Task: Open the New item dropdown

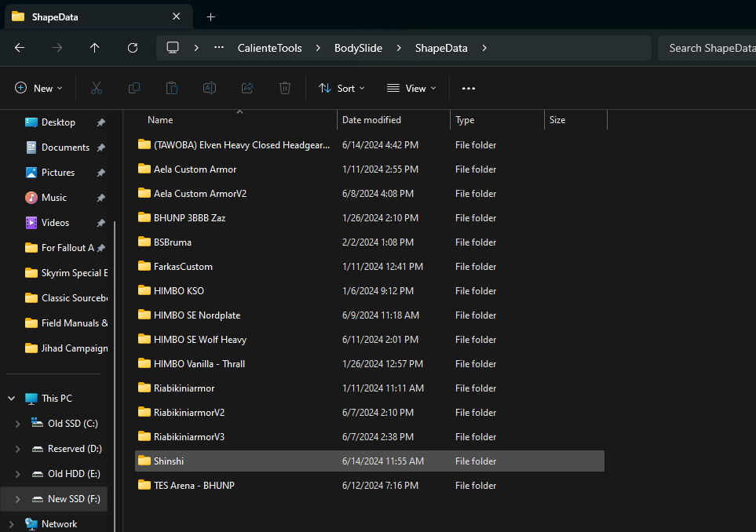Action: 39,88
